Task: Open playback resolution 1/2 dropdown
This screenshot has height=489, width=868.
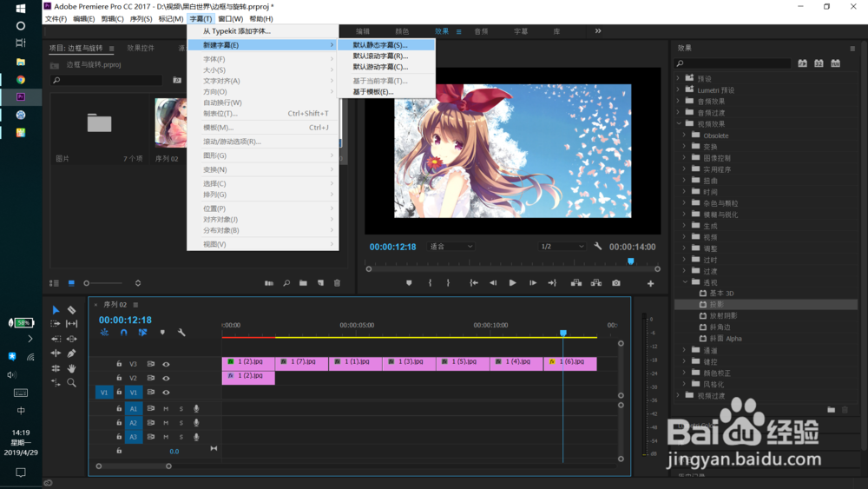Action: click(562, 247)
